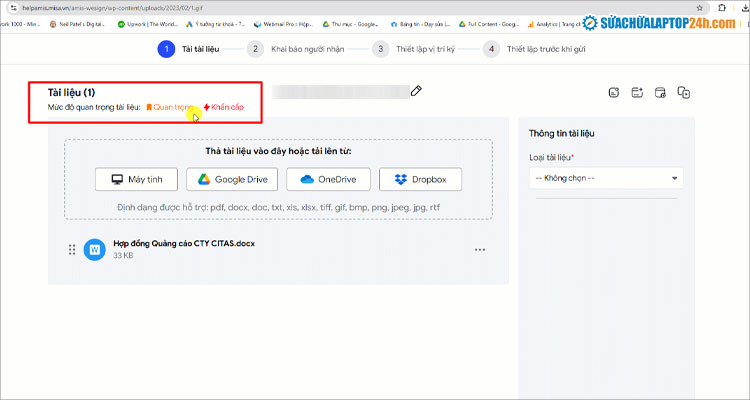Upload from Máy tính button
Screen dimensions: 750x400
(137, 179)
